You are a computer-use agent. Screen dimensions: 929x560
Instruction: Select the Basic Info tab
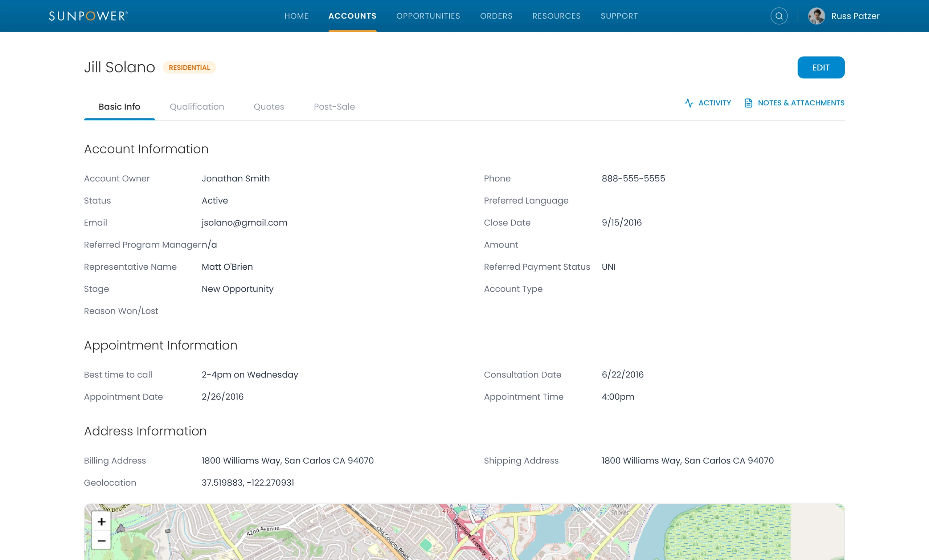point(119,107)
